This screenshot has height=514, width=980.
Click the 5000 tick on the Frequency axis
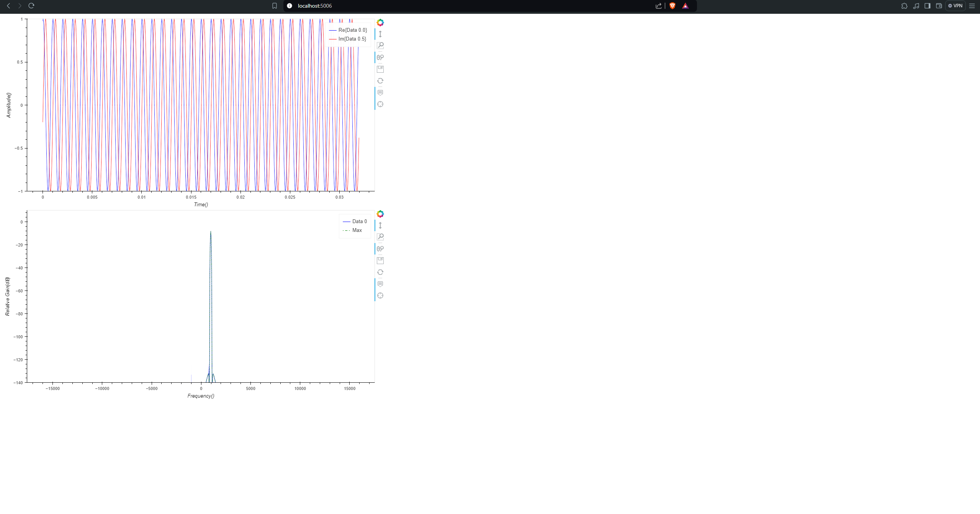[x=250, y=388]
